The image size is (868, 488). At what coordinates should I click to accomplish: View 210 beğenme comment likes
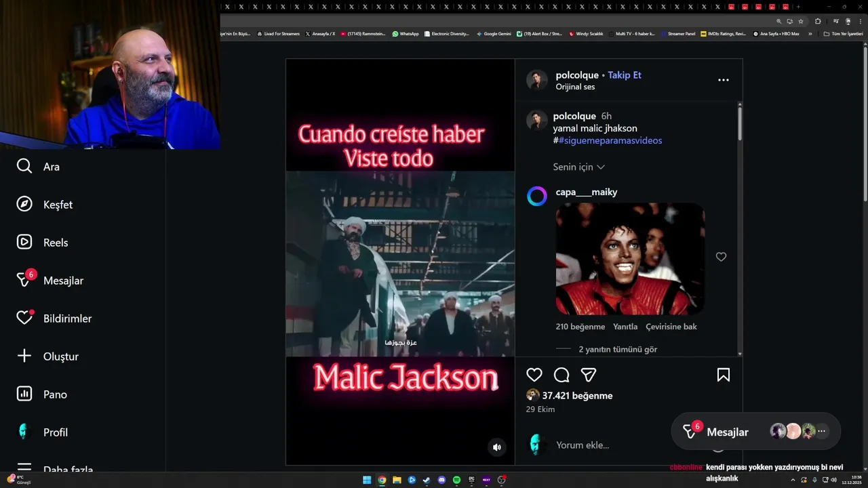(580, 327)
